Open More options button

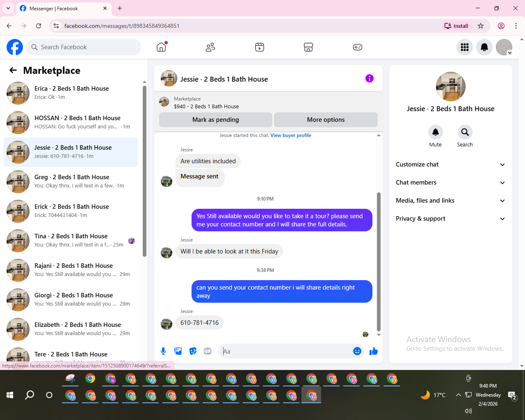point(326,120)
